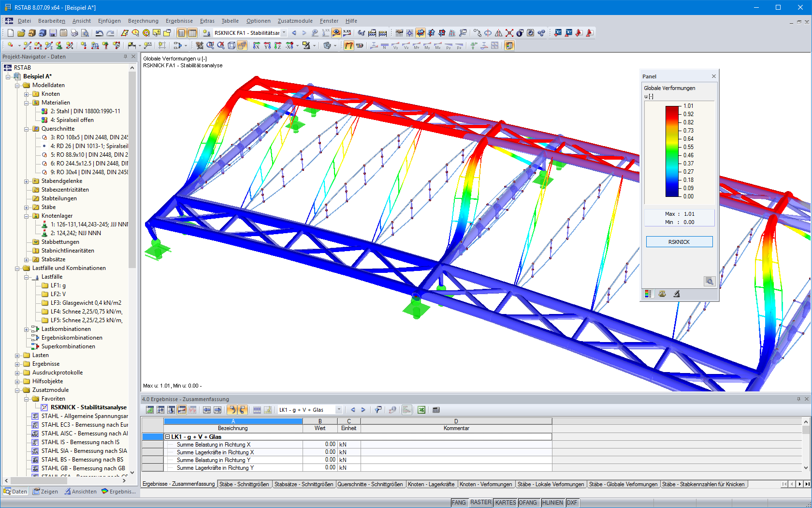
Task: Open the Zusatzmodule menu
Action: coord(295,21)
